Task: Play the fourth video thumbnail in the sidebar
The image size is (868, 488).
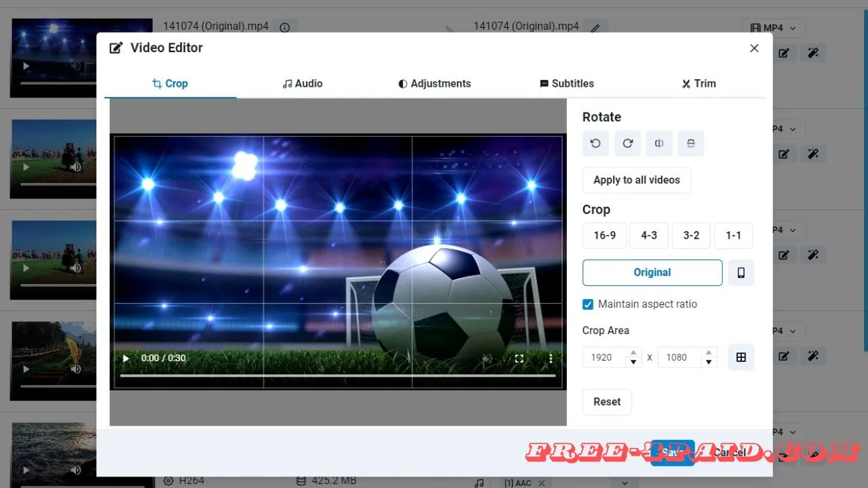Action: coord(26,368)
